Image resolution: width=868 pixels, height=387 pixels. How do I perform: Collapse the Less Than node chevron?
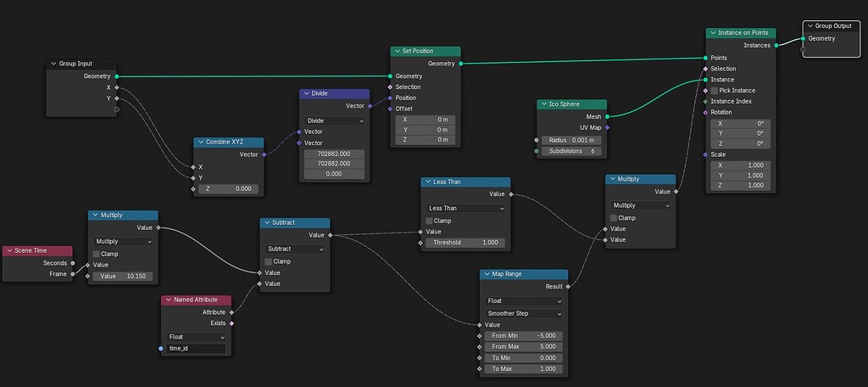427,182
